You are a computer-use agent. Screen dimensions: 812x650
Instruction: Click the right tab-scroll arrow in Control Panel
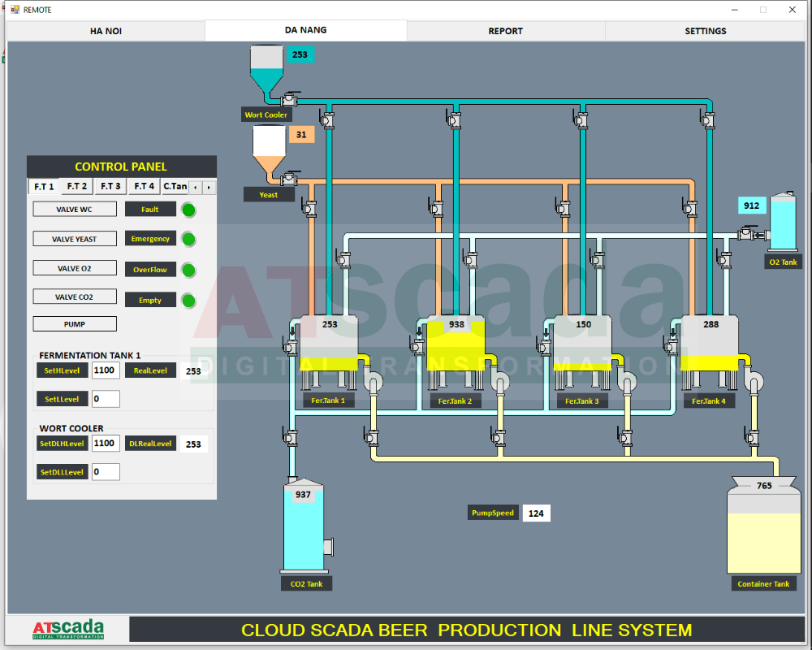(x=209, y=187)
